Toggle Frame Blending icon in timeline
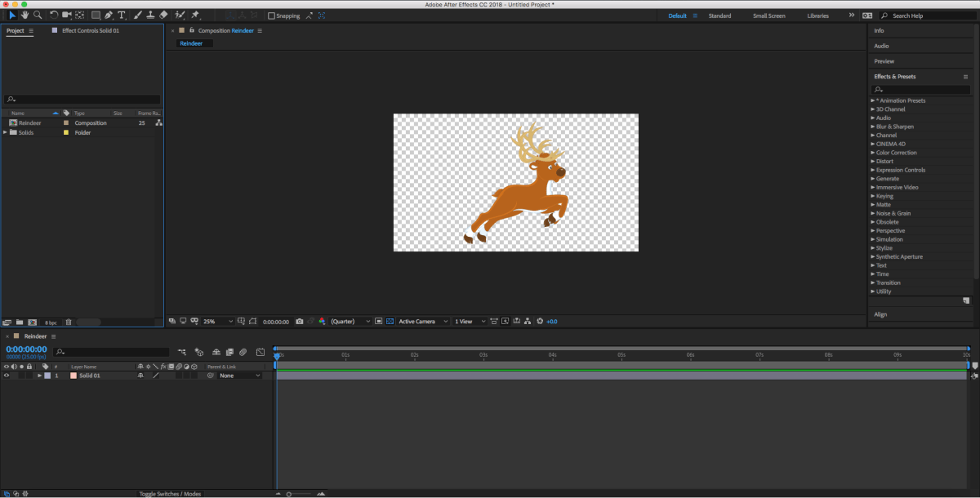The image size is (980, 498). click(229, 352)
